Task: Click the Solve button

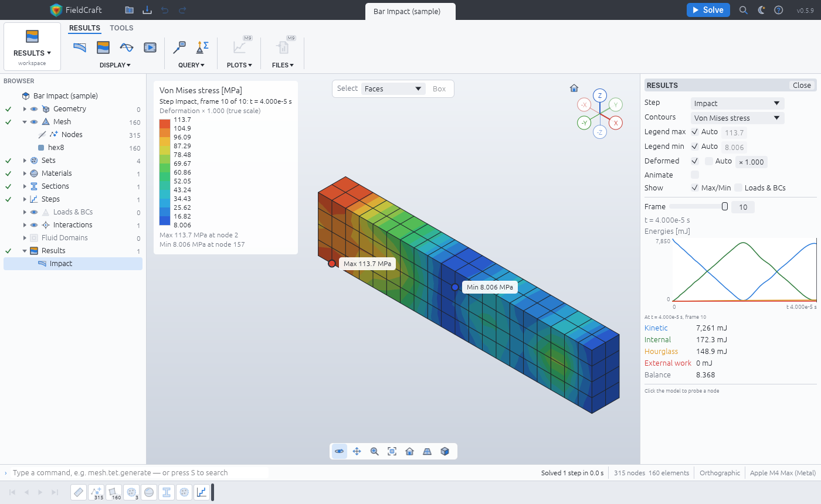Action: click(x=708, y=10)
